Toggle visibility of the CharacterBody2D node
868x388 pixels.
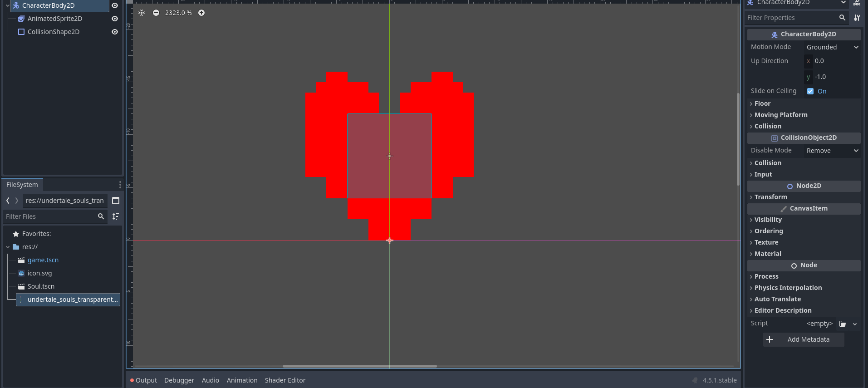click(115, 5)
